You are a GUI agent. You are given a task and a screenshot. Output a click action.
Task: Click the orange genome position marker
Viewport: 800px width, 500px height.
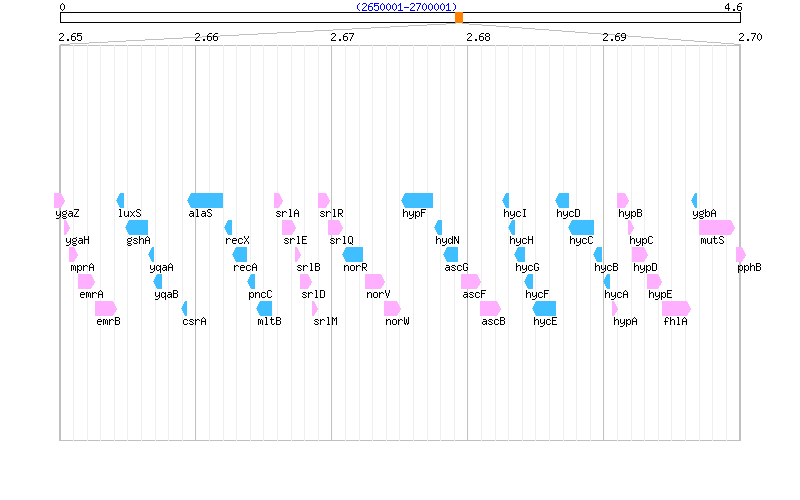[x=459, y=18]
